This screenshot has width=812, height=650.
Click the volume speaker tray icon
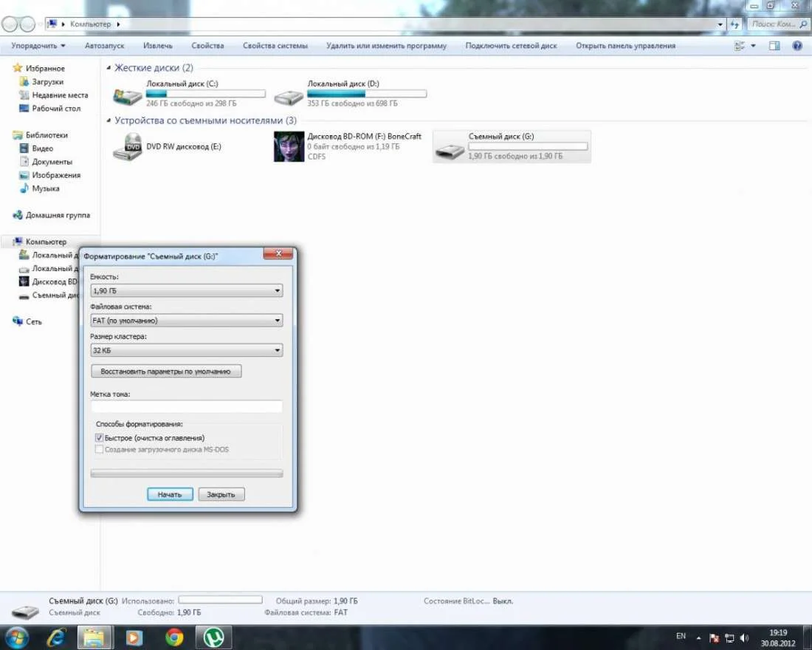[744, 637]
